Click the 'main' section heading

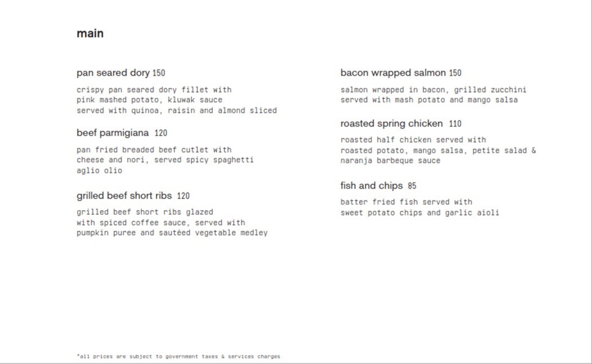pyautogui.click(x=90, y=34)
